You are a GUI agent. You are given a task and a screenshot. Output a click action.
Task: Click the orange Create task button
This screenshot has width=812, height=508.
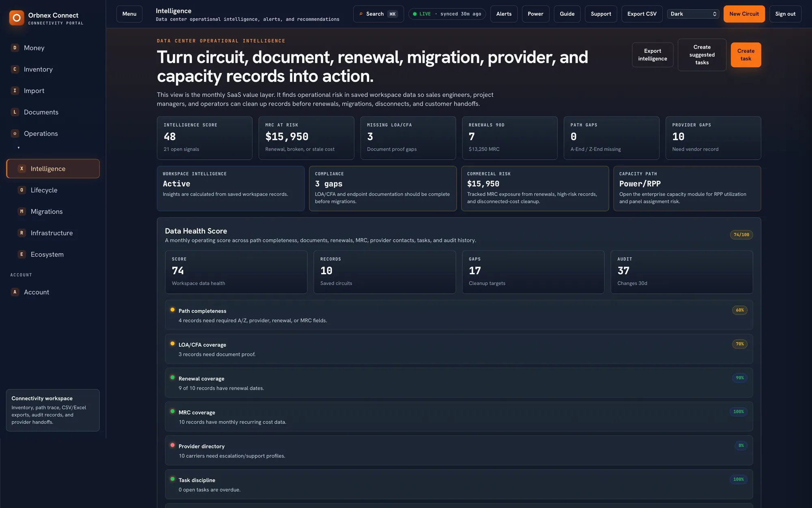[x=746, y=55]
